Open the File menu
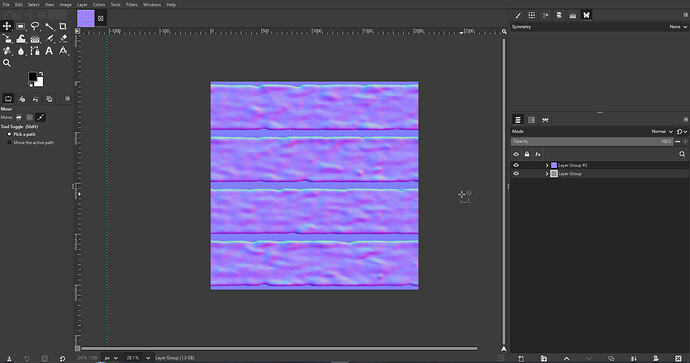 pyautogui.click(x=6, y=4)
